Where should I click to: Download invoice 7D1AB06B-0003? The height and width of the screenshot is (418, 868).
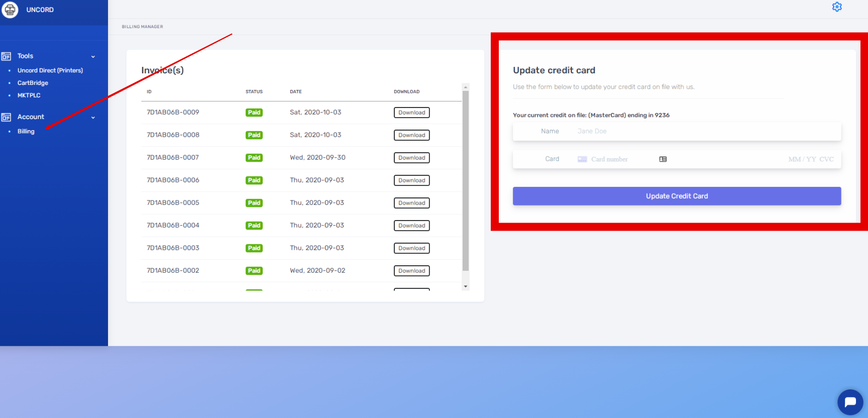[412, 248]
